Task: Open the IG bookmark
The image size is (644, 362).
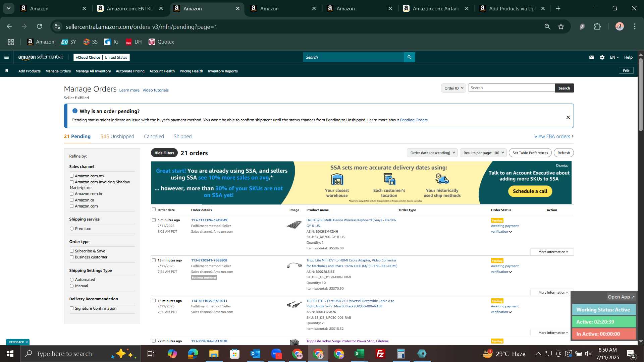Action: pyautogui.click(x=111, y=42)
